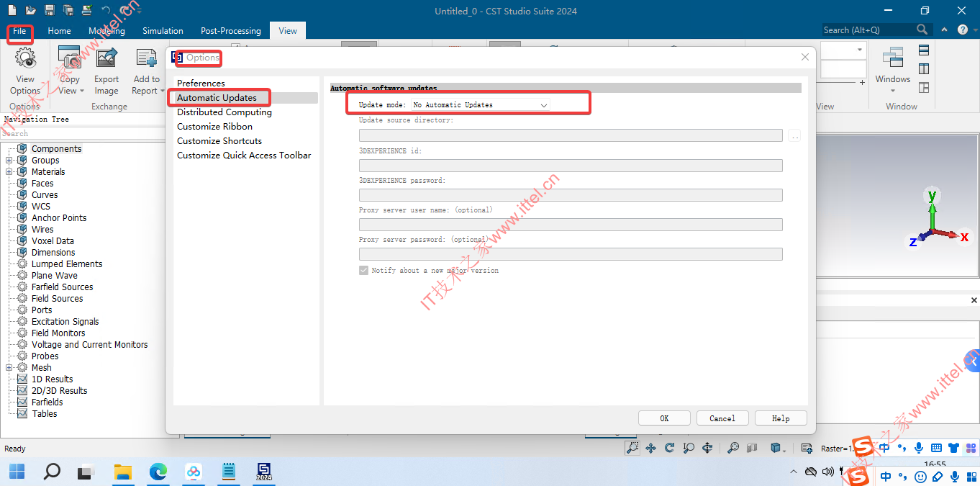
Task: Click the Add to Report ribbon button
Action: click(146, 71)
